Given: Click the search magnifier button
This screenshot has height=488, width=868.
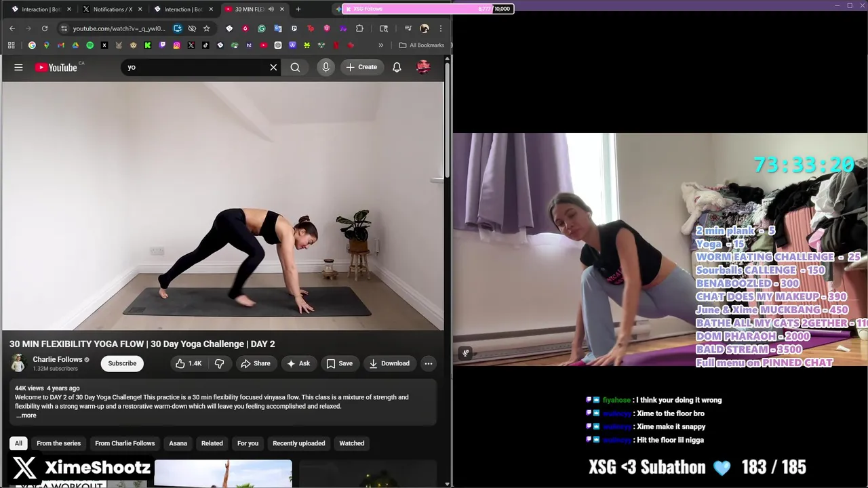Looking at the screenshot, I should (295, 67).
